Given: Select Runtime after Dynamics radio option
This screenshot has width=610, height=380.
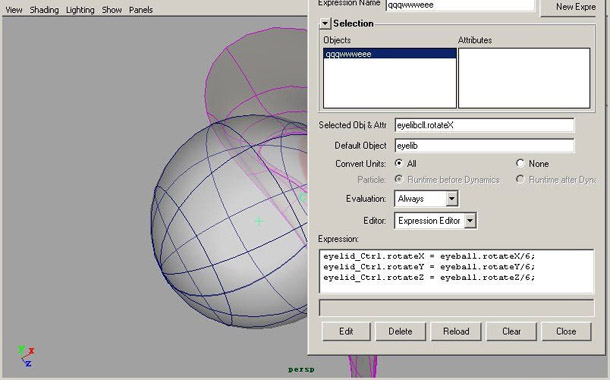Looking at the screenshot, I should click(520, 179).
